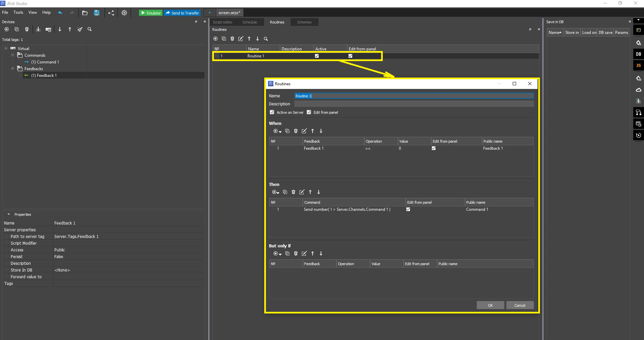Collapse the Commands folder in Devices tree
Viewport: 644px width, 340px height.
[x=13, y=55]
